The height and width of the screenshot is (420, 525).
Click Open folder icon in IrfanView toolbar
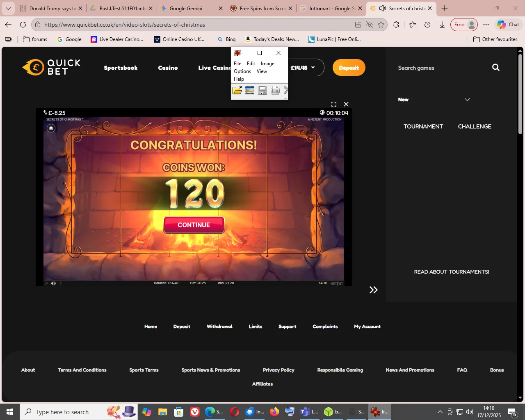(237, 91)
